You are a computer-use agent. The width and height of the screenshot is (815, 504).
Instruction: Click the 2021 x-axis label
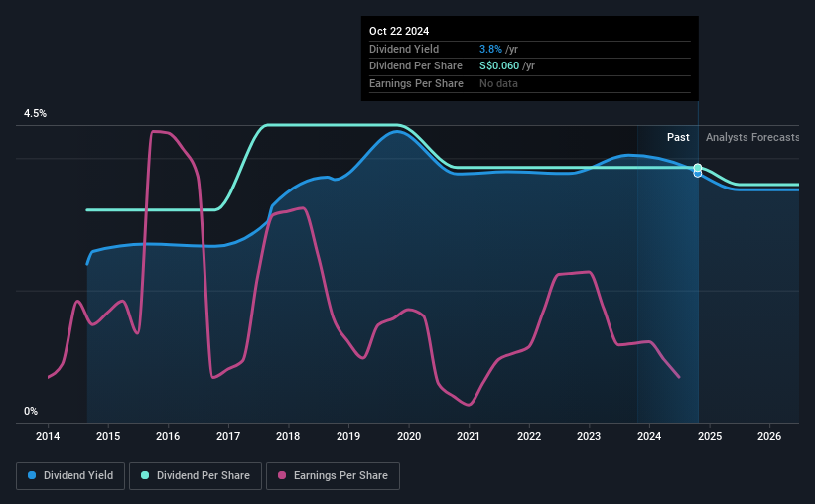(469, 436)
